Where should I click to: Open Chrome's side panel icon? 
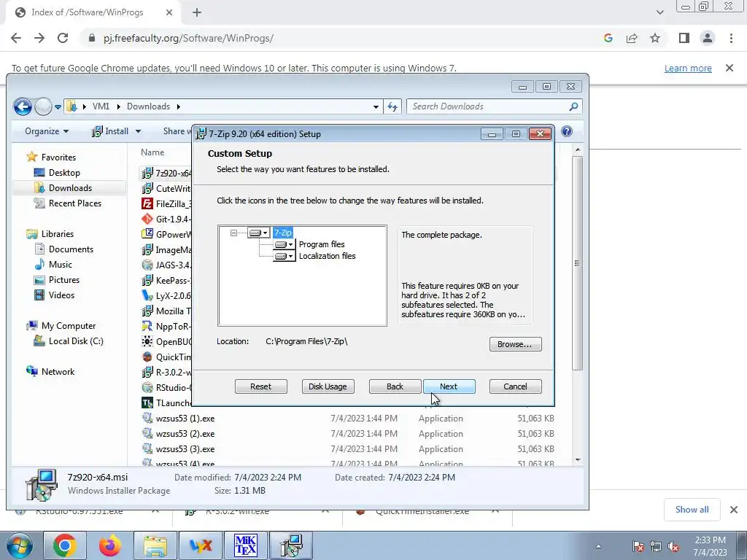(x=684, y=38)
